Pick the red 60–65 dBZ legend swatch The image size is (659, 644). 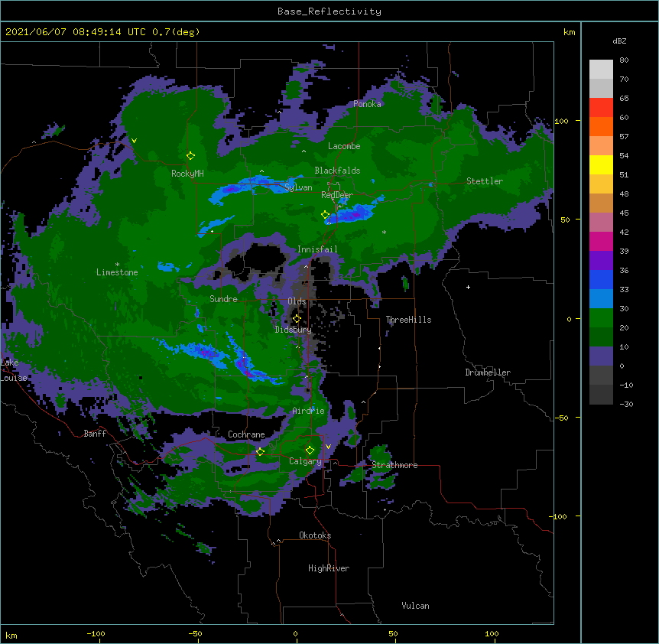[601, 107]
